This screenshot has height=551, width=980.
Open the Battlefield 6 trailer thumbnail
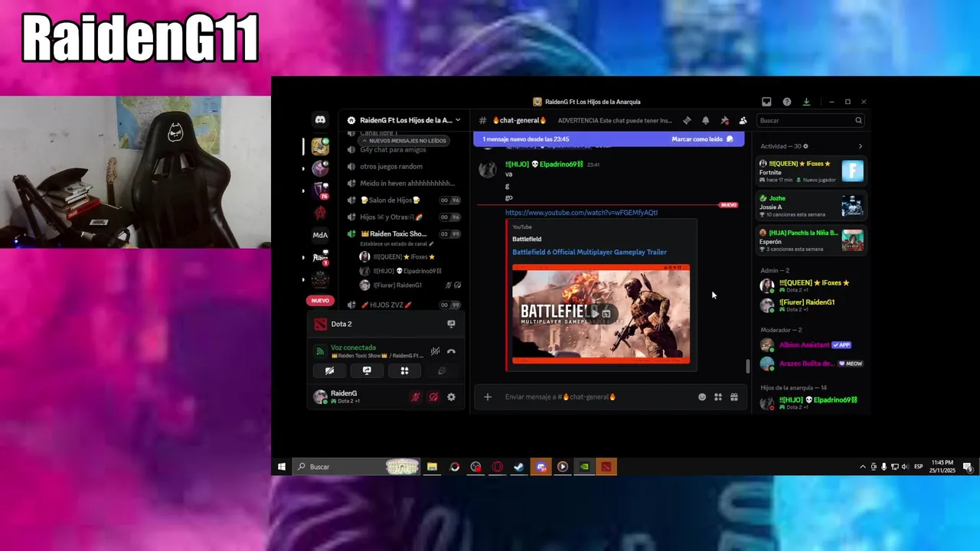pos(601,314)
